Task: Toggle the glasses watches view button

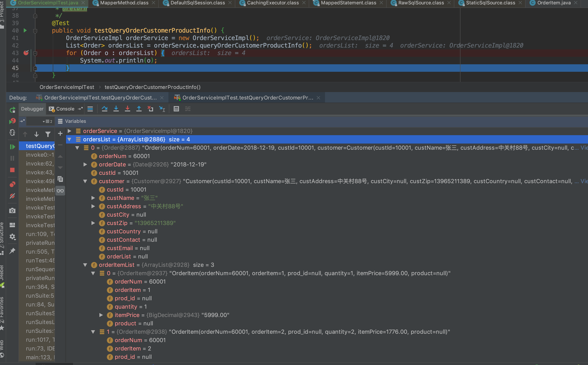Action: click(60, 191)
